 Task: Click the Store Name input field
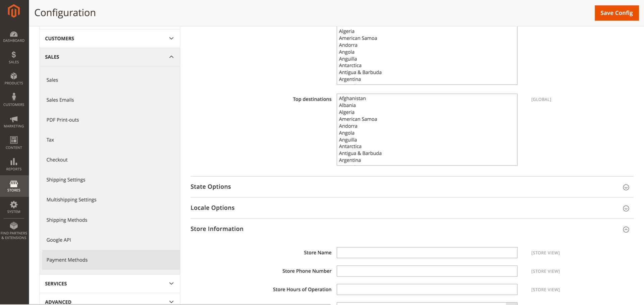(x=427, y=253)
